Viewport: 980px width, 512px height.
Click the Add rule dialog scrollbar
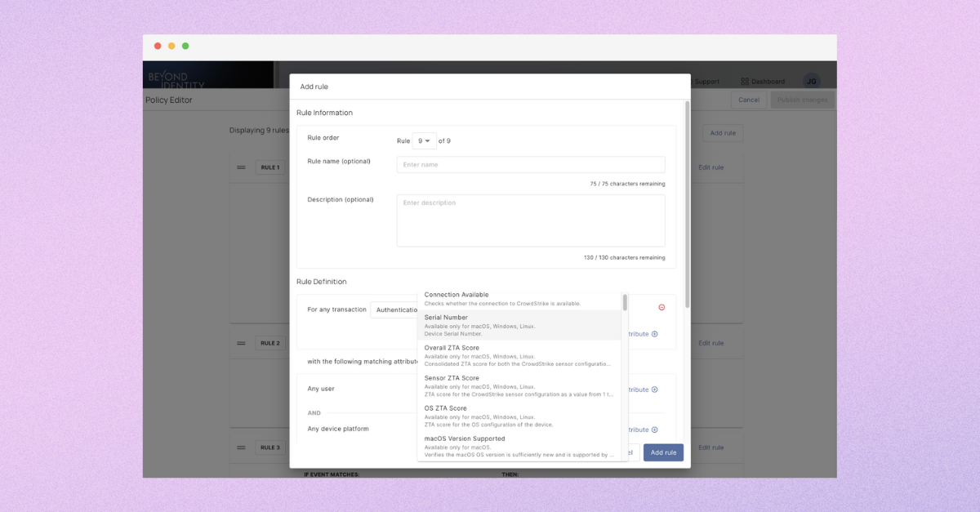click(x=687, y=204)
